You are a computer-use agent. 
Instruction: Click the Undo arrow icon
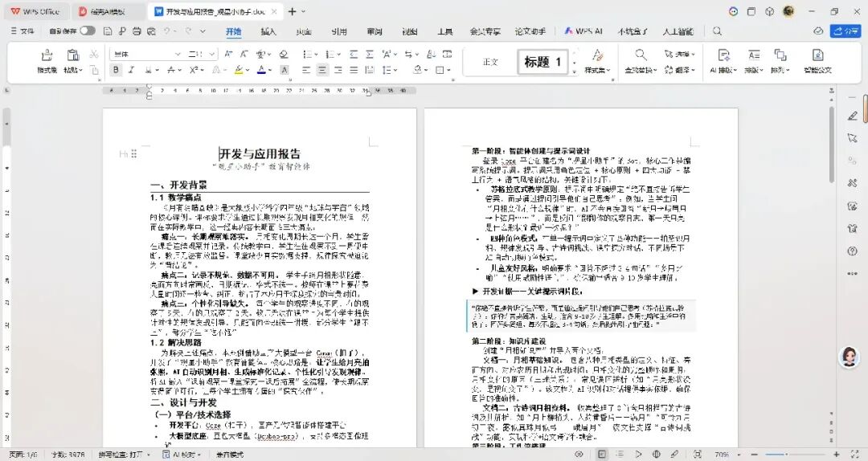[167, 31]
